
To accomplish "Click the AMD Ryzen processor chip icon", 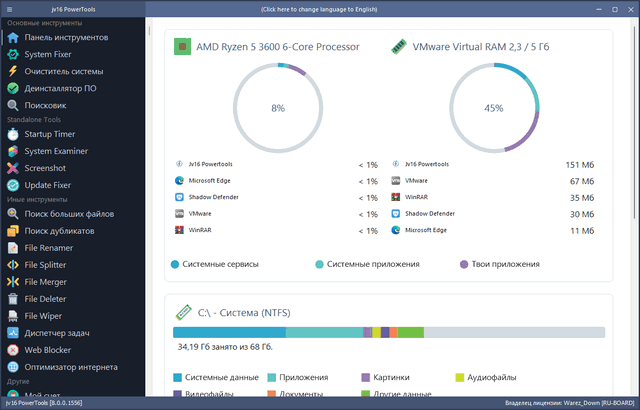I will pos(182,47).
